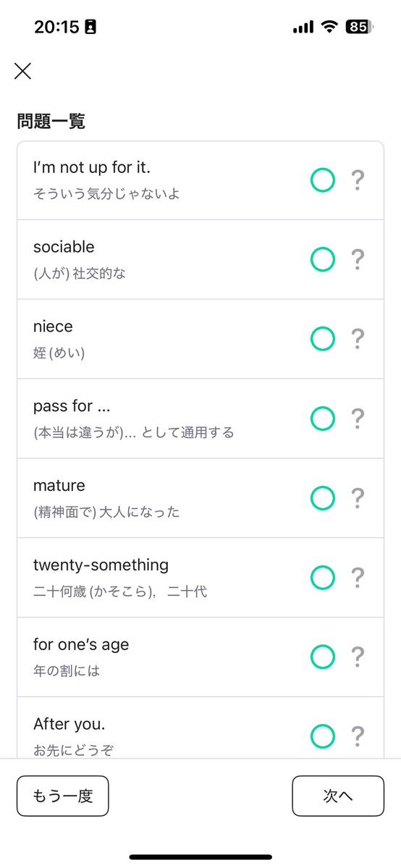Toggle the green circle for 'I'm not up for it.'
This screenshot has width=401, height=868.
point(322,180)
